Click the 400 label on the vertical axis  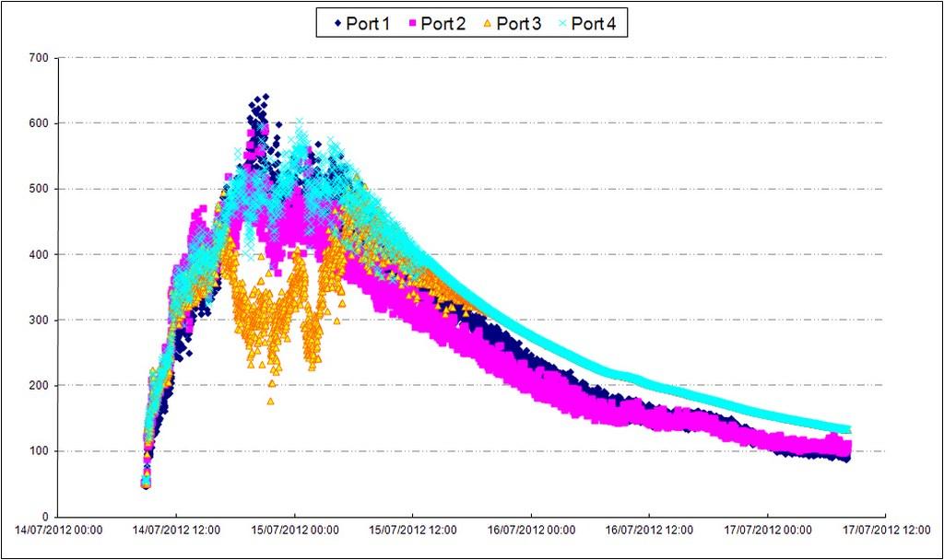click(41, 255)
